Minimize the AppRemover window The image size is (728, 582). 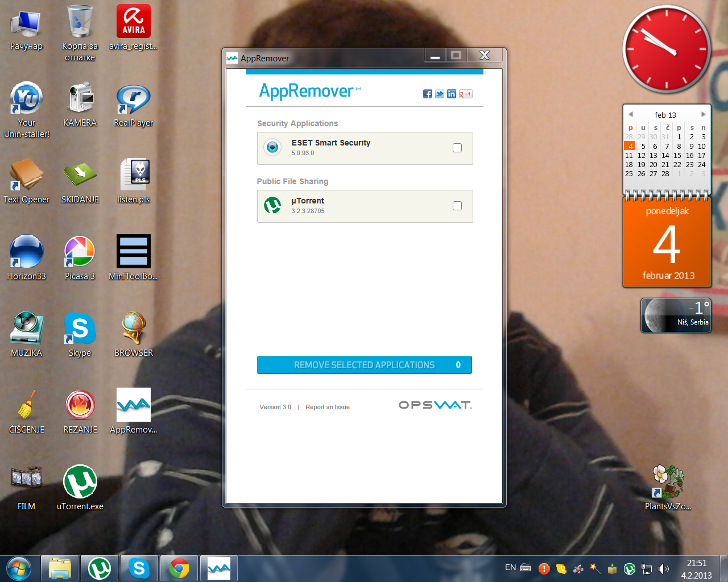tap(435, 56)
